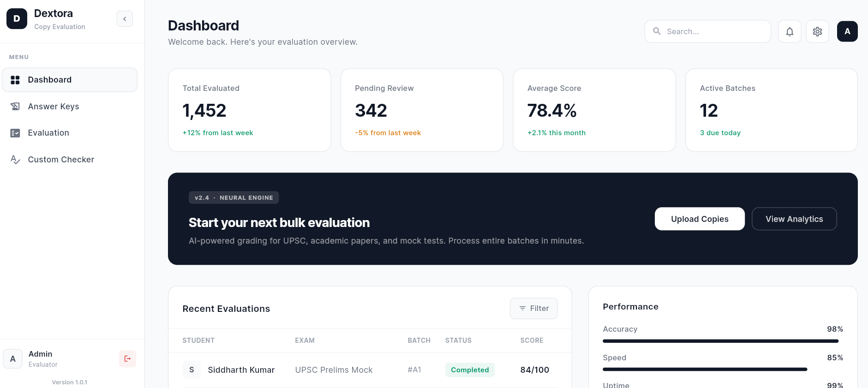This screenshot has height=388, width=868.
Task: Open the Average Score card
Action: pyautogui.click(x=594, y=110)
